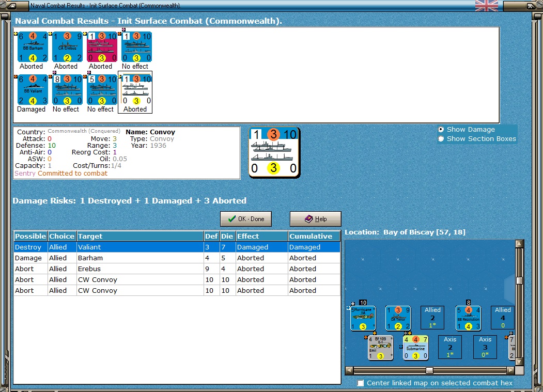This screenshot has height=392, width=543.
Task: Click the Allied 4 section box
Action: pyautogui.click(x=503, y=318)
